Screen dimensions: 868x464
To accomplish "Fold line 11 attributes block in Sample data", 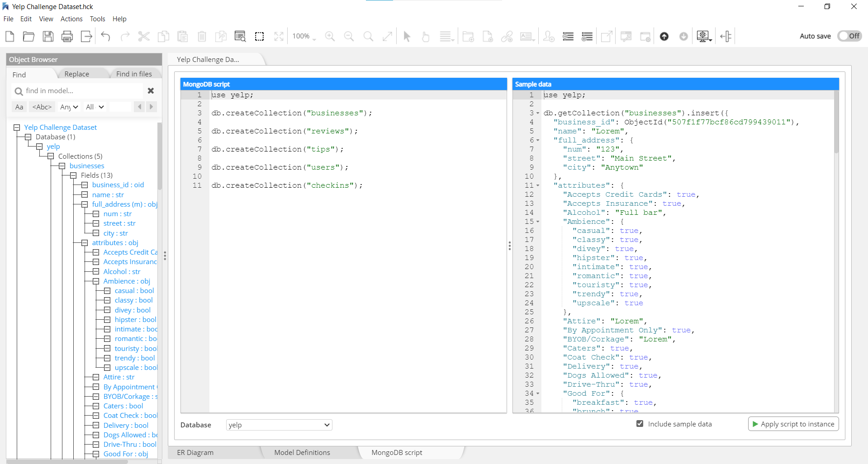I will point(538,185).
